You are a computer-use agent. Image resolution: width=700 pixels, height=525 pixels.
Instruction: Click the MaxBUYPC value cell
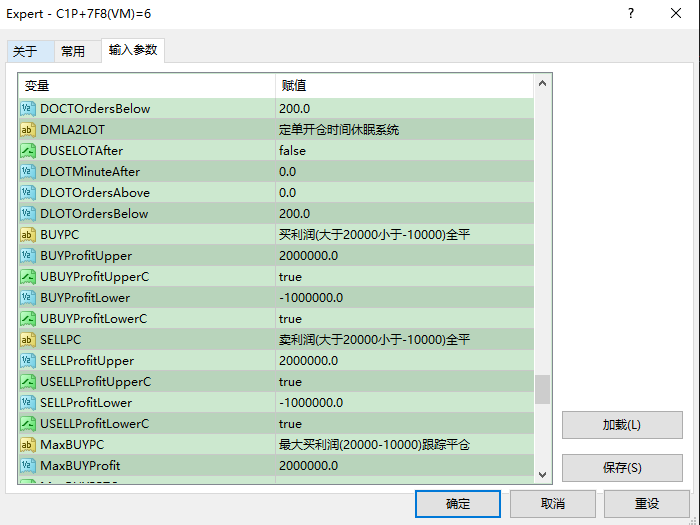click(x=404, y=444)
